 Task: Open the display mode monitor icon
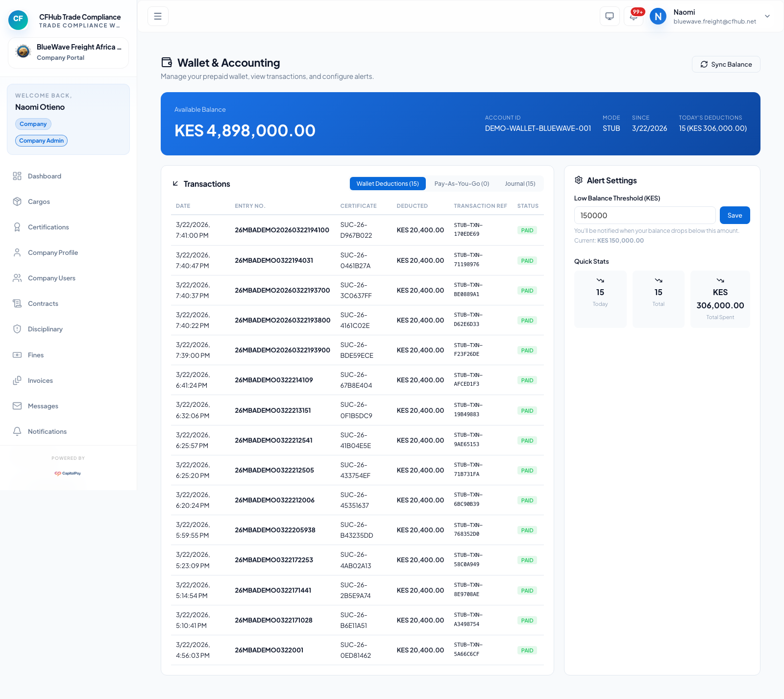(x=610, y=16)
